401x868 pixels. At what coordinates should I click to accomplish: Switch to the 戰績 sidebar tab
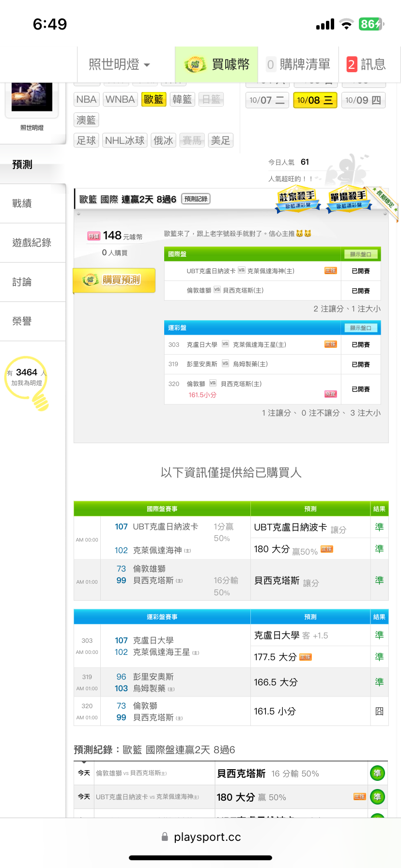(x=22, y=203)
